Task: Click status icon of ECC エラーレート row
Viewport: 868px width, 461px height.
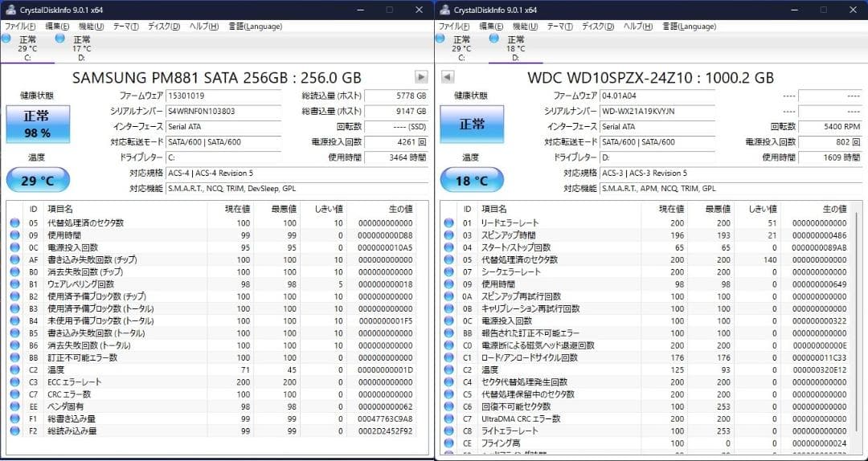Action: pyautogui.click(x=14, y=381)
